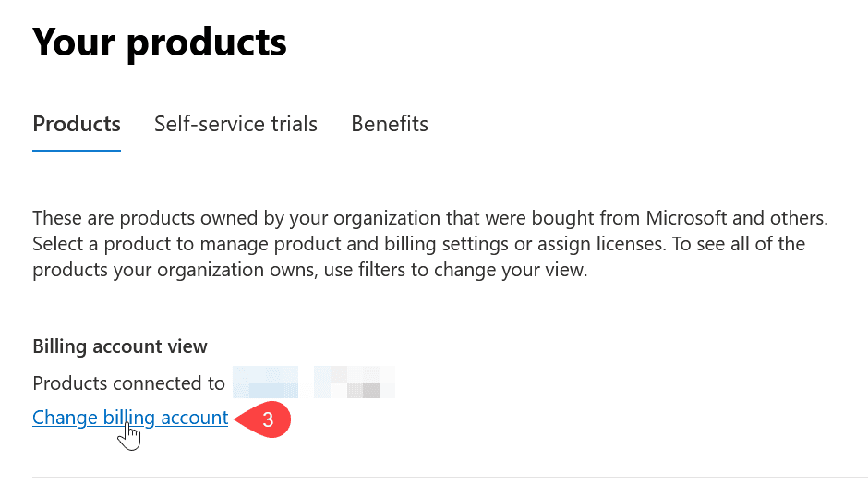Click the hand pointer cursor icon

129,437
